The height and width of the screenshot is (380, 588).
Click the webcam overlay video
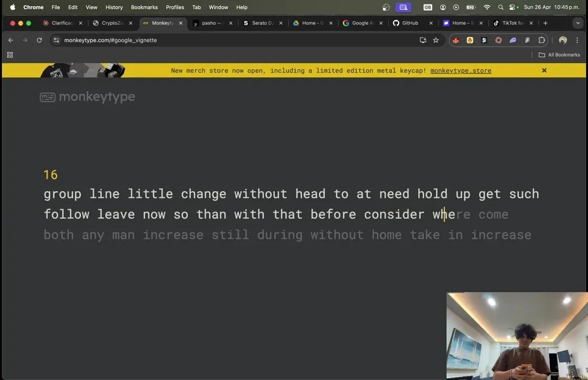(x=517, y=336)
